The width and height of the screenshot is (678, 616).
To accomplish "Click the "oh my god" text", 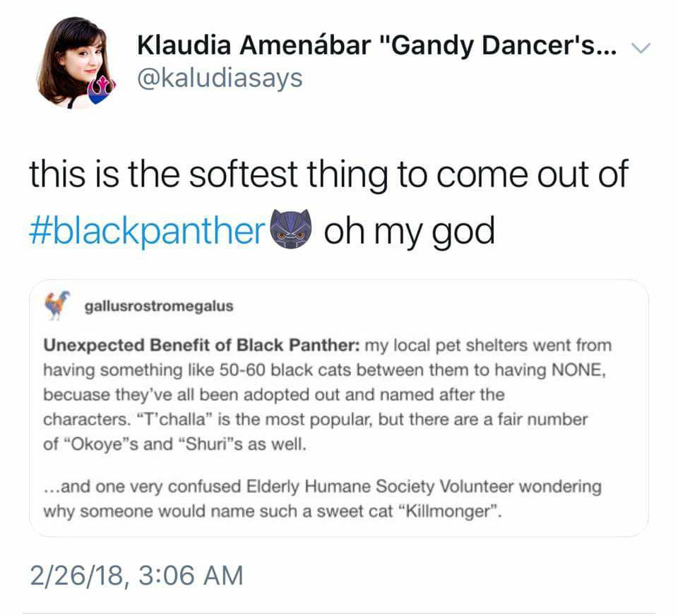I will 410,231.
